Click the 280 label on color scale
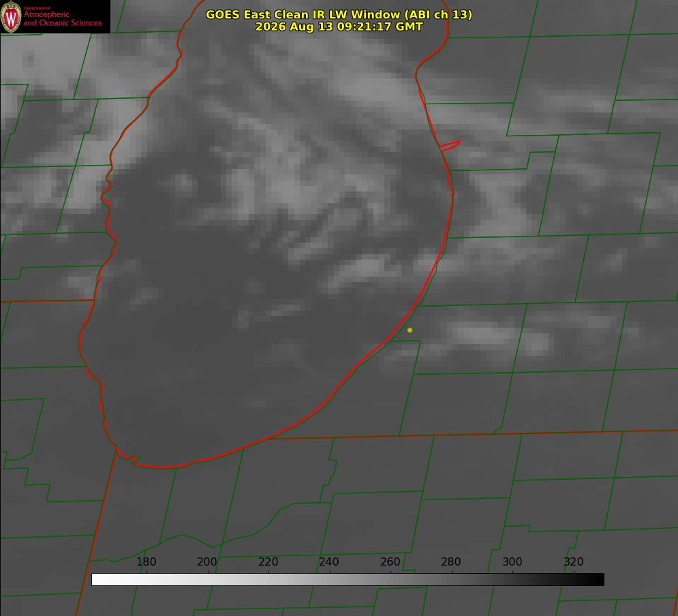Screen dimensions: 678x616 451,561
